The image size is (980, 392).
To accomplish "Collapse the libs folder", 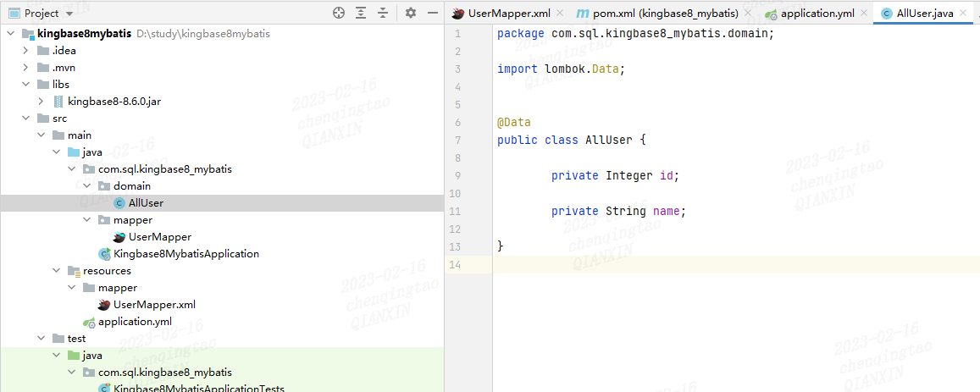I will tap(25, 84).
